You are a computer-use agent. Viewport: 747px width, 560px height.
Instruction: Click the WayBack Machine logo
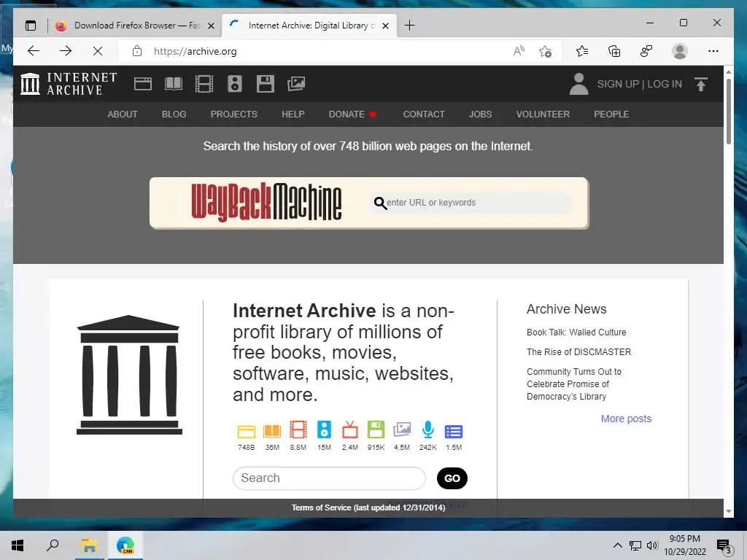pyautogui.click(x=266, y=203)
